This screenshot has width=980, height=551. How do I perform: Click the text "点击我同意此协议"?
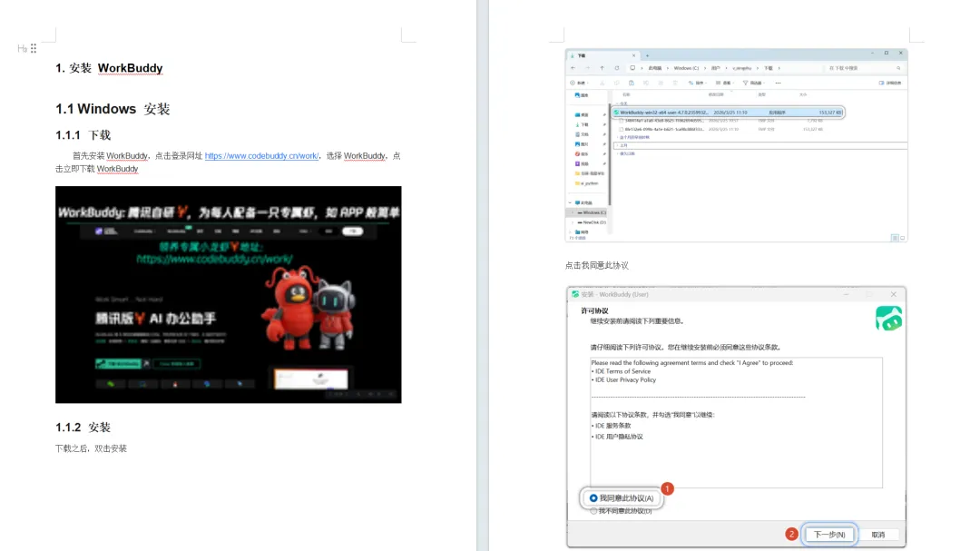coord(597,265)
